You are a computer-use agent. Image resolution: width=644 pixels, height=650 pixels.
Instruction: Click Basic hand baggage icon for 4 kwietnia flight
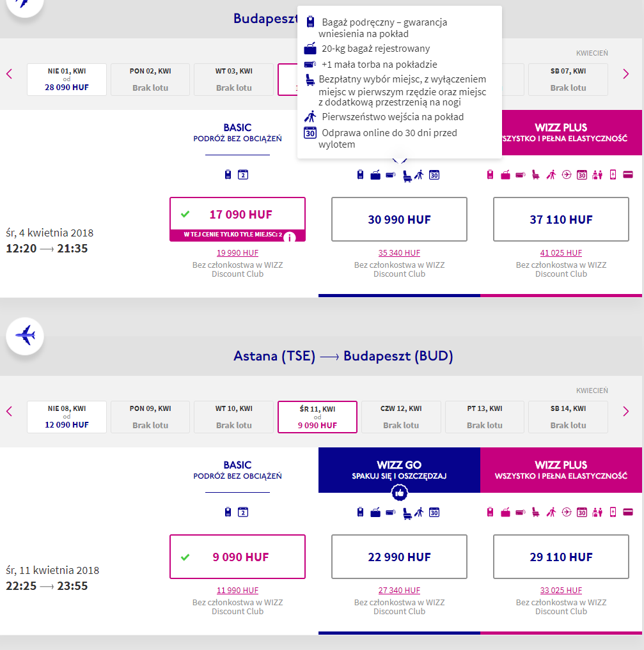(228, 174)
